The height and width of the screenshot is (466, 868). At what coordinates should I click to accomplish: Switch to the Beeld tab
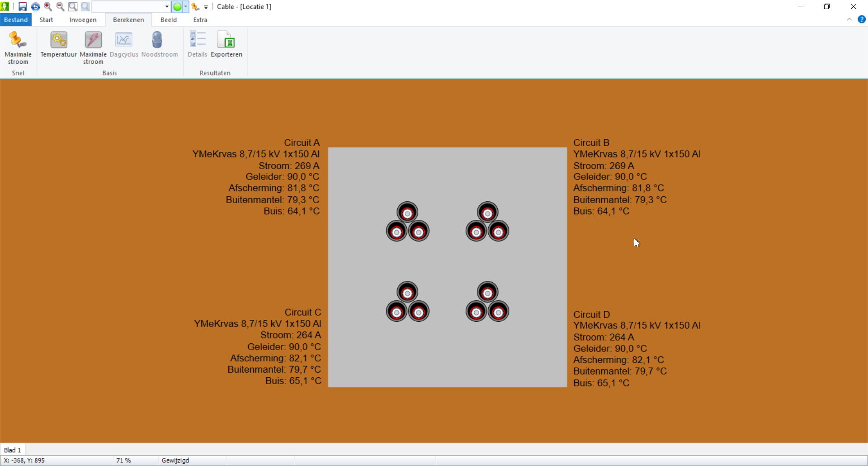point(168,20)
